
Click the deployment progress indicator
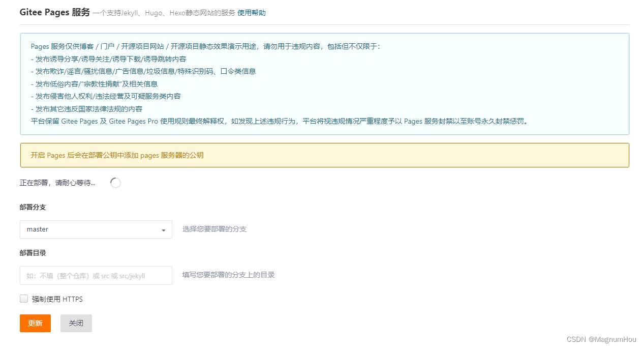coord(115,182)
